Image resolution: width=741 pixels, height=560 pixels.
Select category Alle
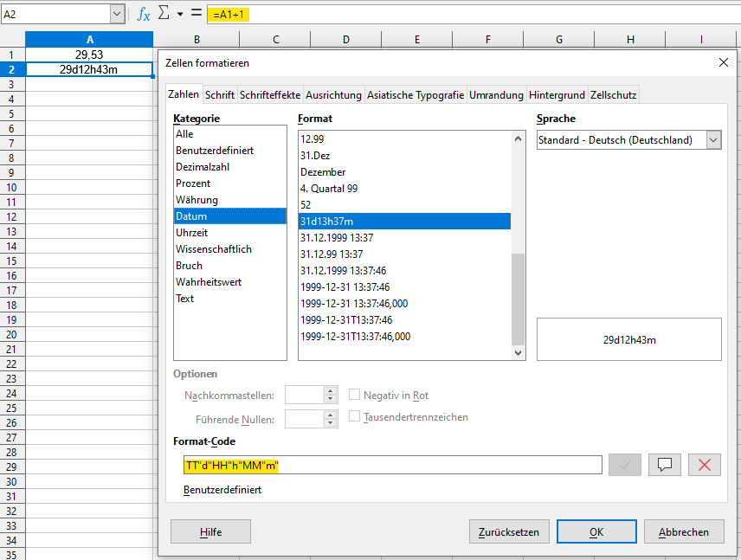[x=229, y=134]
